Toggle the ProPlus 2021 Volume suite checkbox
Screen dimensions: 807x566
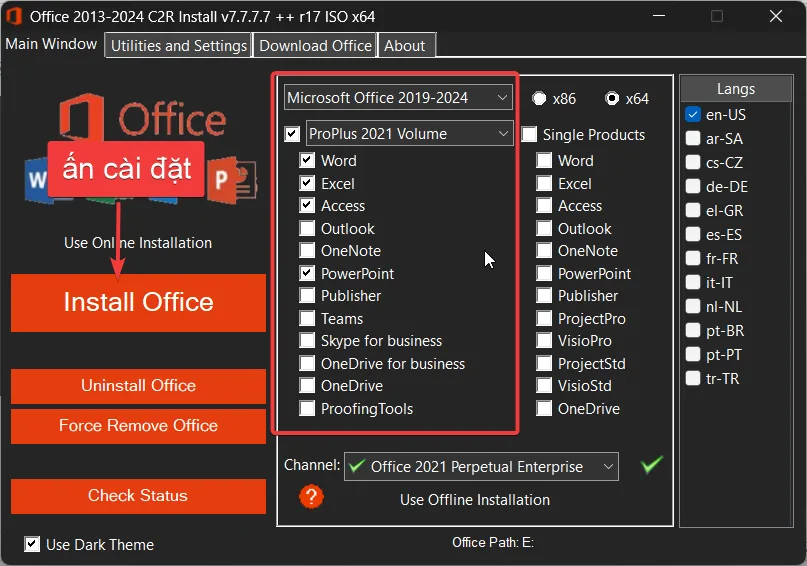292,134
